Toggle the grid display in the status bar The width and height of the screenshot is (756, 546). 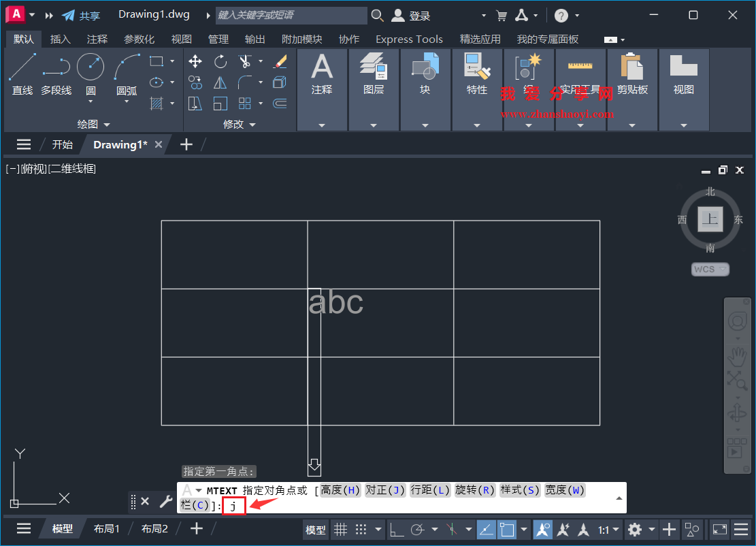pyautogui.click(x=340, y=529)
